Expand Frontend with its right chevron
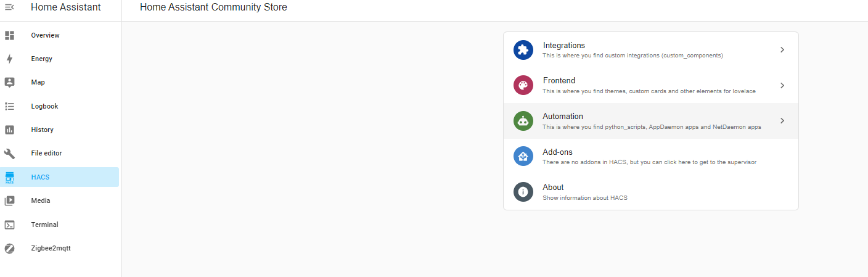Viewport: 868px width, 277px height. coord(782,85)
